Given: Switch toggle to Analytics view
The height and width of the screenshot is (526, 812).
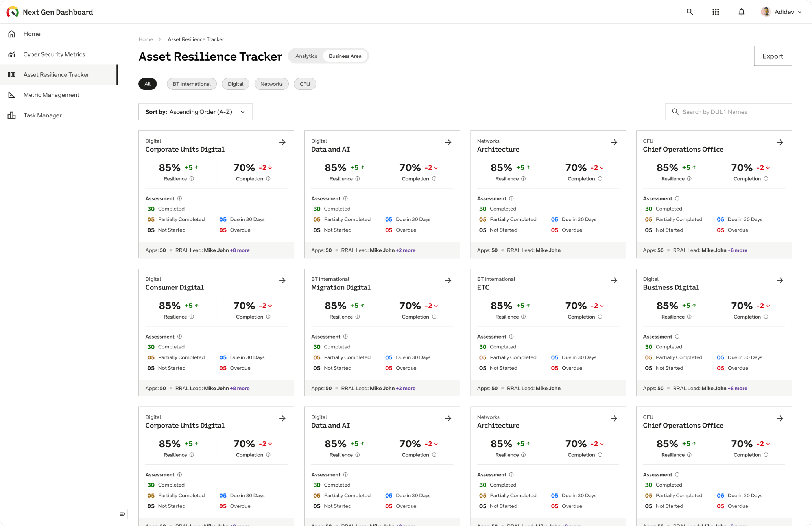Looking at the screenshot, I should point(306,56).
